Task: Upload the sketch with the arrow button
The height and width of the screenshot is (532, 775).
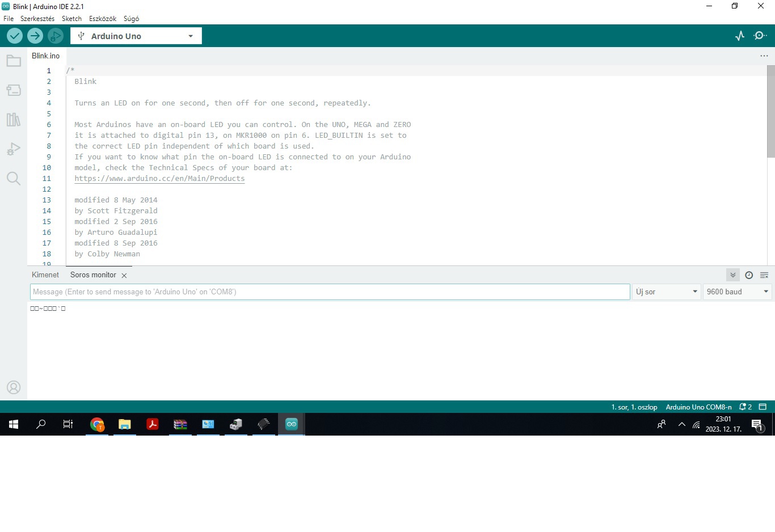Action: 35,36
